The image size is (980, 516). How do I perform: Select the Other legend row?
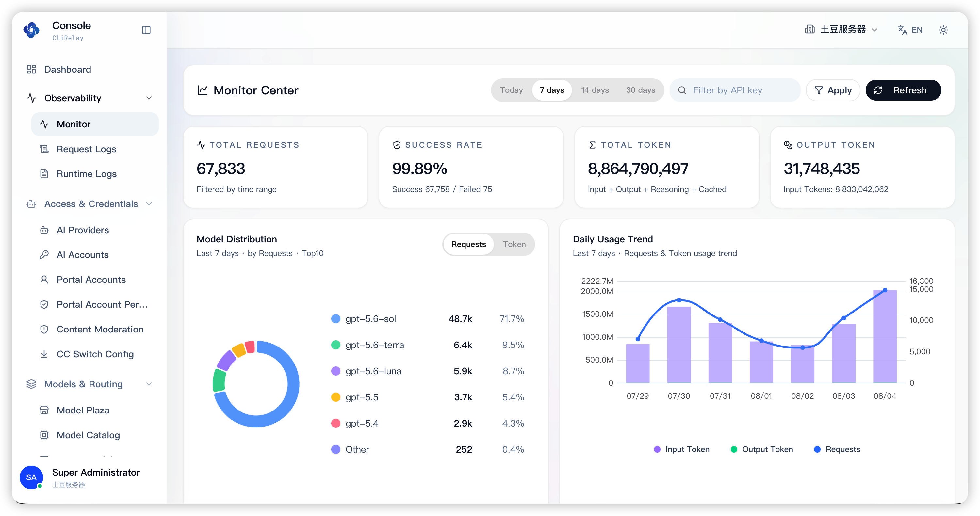[428, 449]
